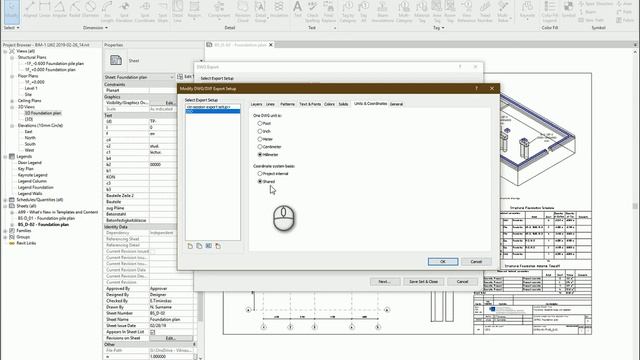
Task: Select 3D Foundation plan view in browser
Action: coord(43,113)
